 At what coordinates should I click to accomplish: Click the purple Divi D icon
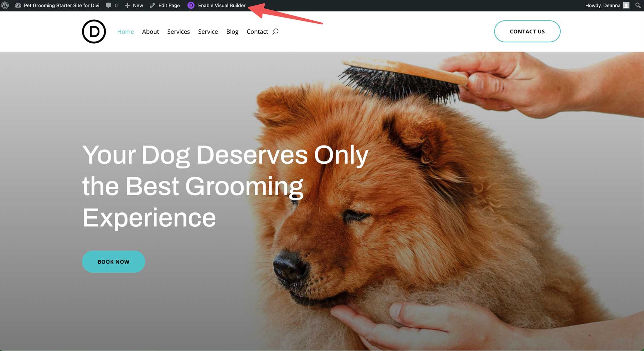pos(191,5)
